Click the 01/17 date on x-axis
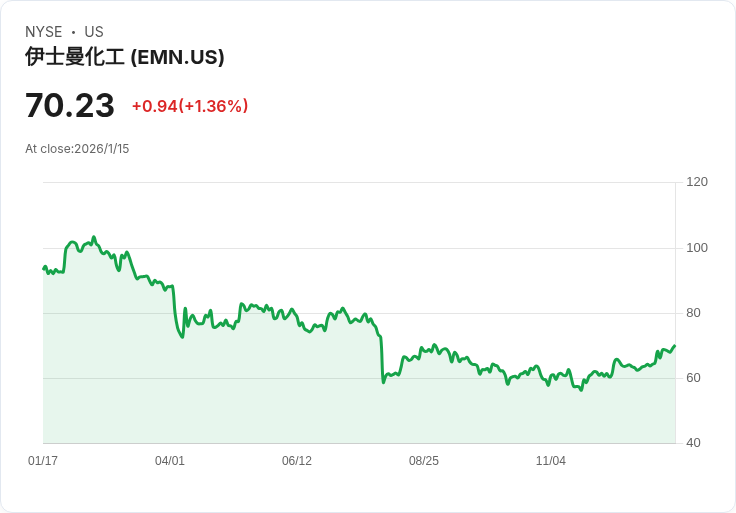736x513 pixels. tap(43, 461)
